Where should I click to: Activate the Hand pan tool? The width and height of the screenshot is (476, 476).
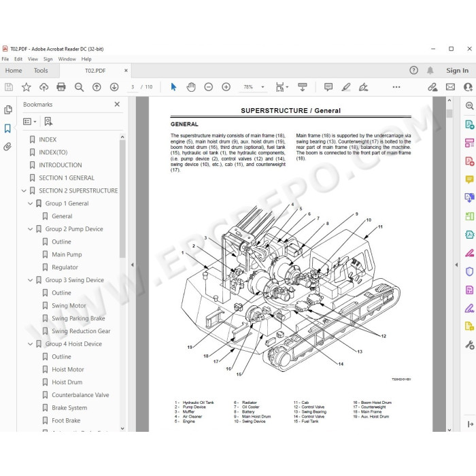[191, 87]
